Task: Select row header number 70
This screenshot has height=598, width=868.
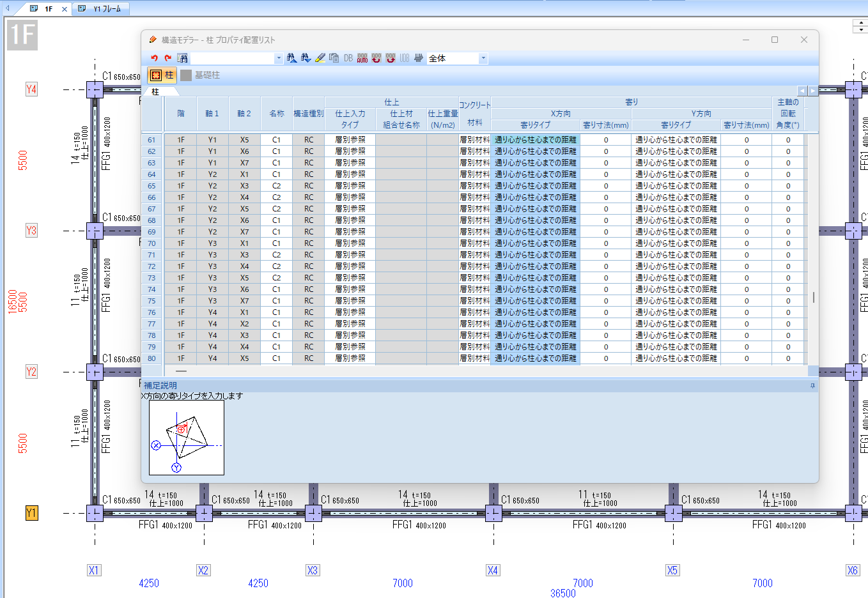Action: pos(151,243)
